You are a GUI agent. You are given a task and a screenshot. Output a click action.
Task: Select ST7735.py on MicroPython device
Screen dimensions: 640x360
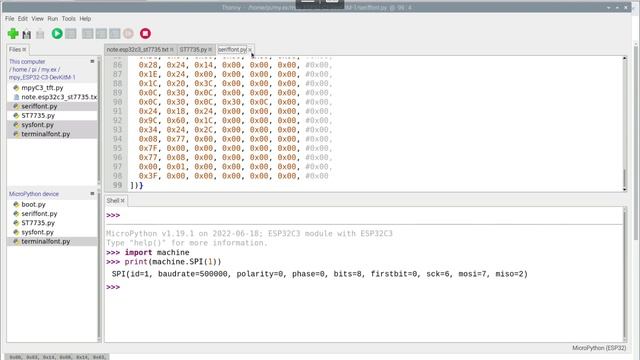pos(38,223)
